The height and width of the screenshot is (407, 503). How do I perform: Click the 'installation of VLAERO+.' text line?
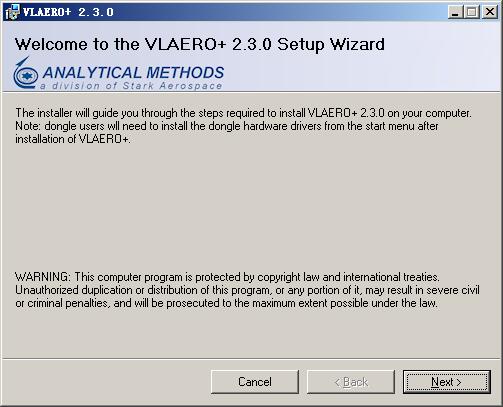pos(73,139)
